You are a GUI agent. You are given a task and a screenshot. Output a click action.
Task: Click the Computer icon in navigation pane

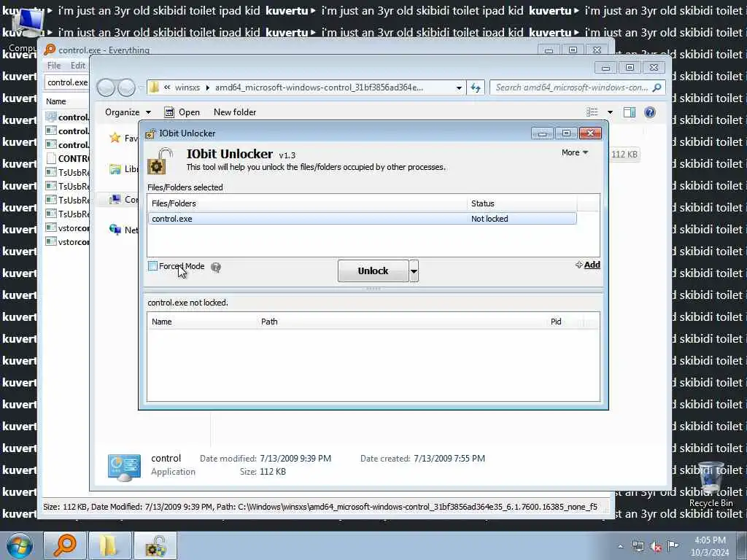tap(115, 200)
